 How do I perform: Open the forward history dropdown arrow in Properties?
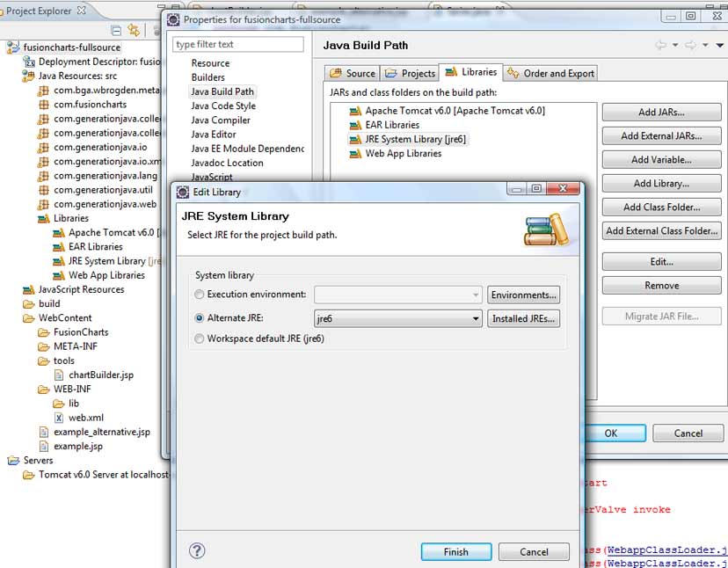pos(705,45)
